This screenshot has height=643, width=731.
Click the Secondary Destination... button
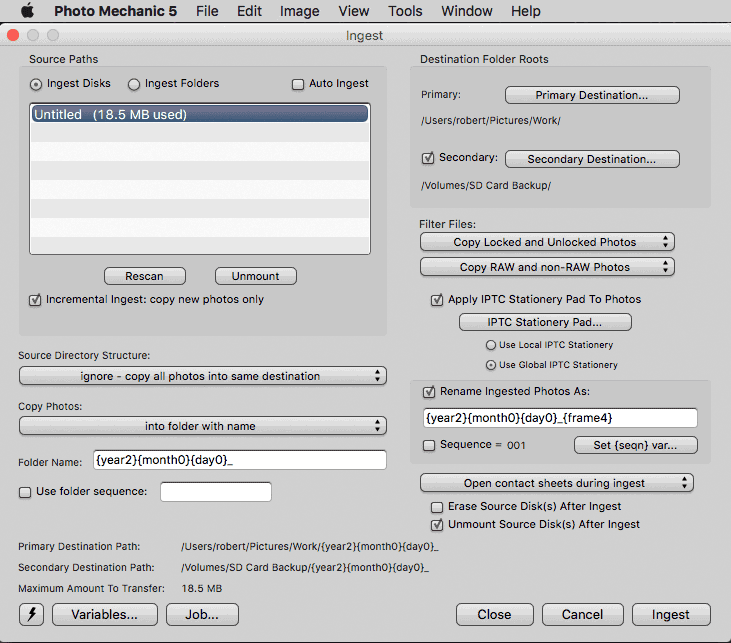[x=592, y=159]
